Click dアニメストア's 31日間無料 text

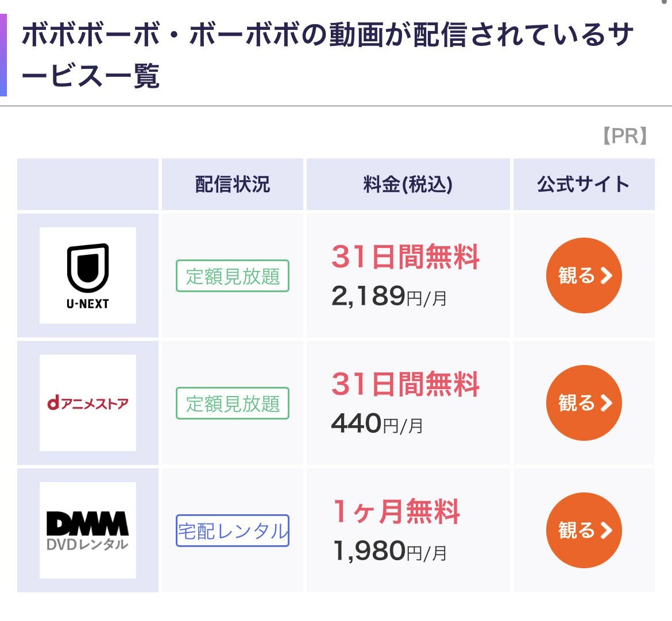pyautogui.click(x=405, y=384)
